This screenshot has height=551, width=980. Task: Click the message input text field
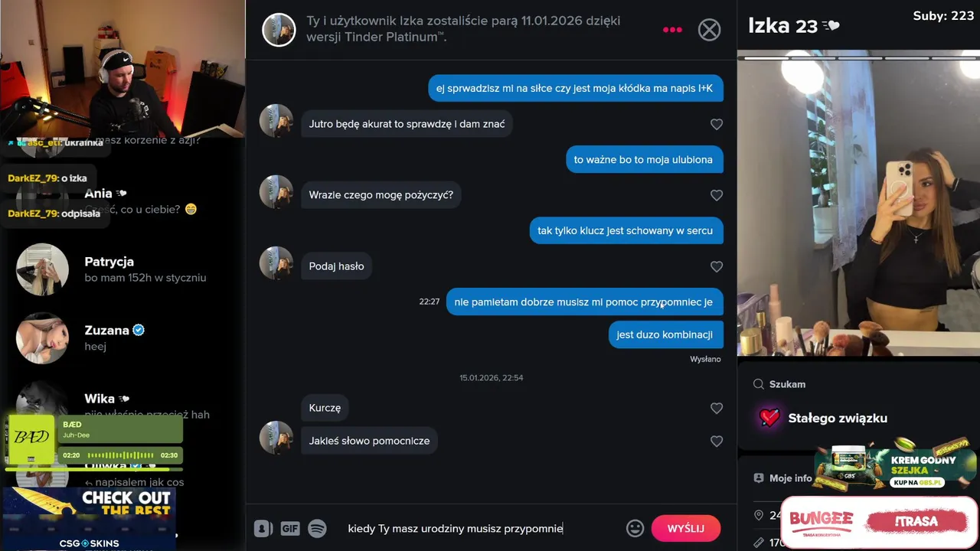tap(481, 528)
